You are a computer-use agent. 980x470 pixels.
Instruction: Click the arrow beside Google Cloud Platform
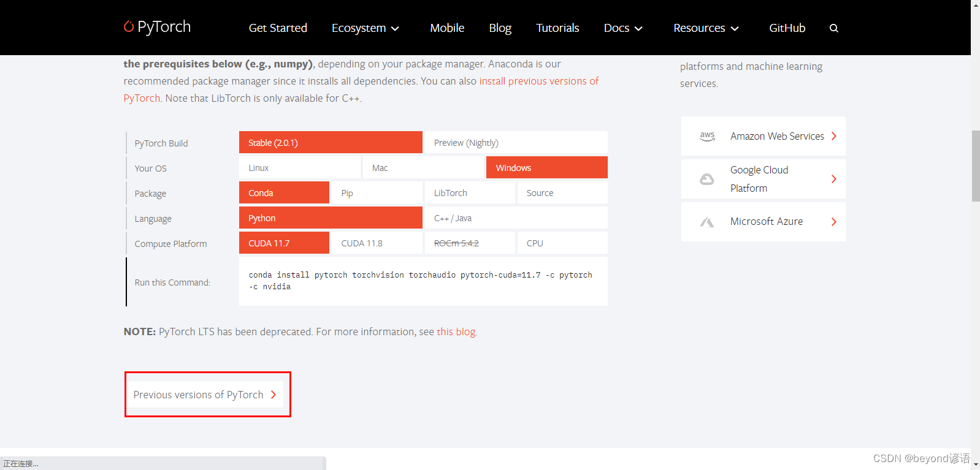834,179
